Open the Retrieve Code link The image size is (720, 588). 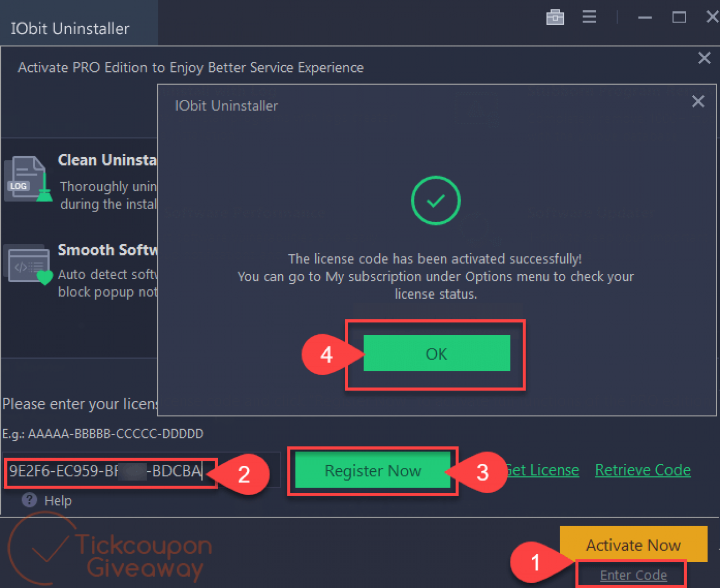[643, 470]
